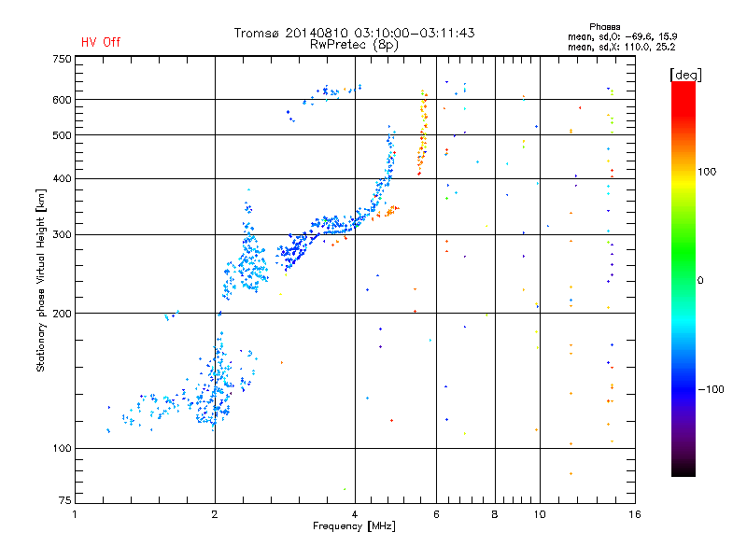Click the red "HV Off" label
The image size is (747, 560).
[101, 42]
